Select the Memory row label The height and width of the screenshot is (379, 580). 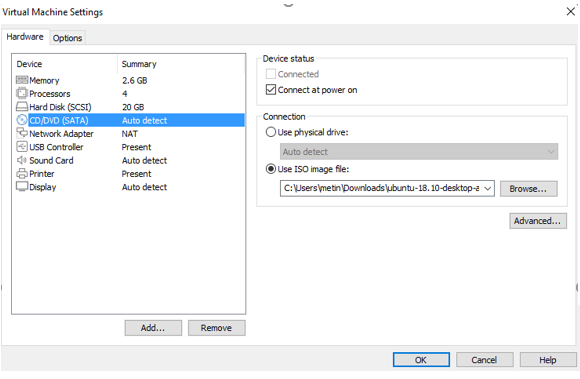click(x=44, y=81)
